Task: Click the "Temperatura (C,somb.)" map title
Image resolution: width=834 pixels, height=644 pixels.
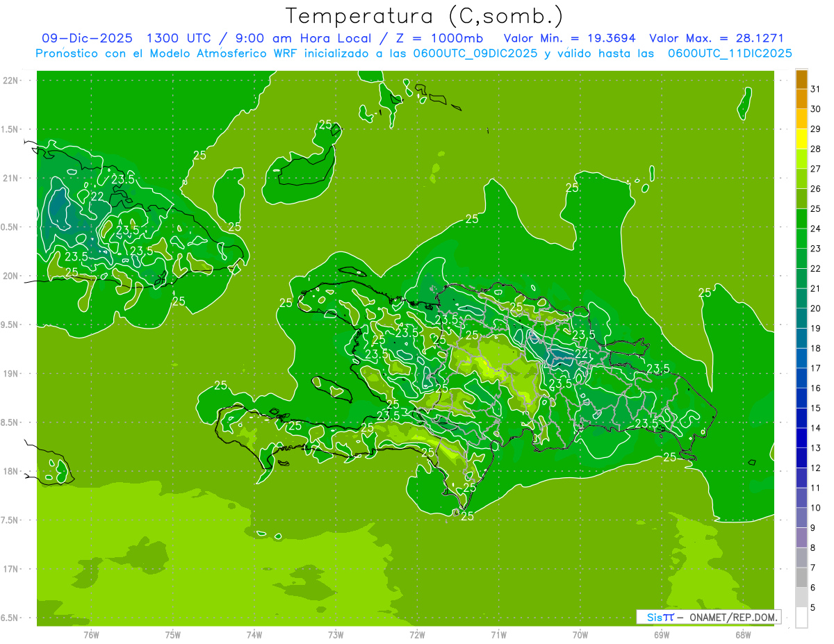Action: [424, 16]
